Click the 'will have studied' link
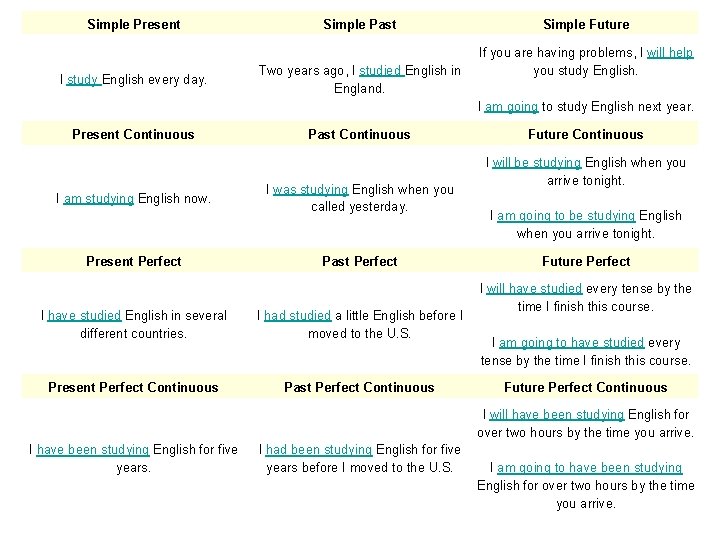The height and width of the screenshot is (540, 720). [534, 289]
